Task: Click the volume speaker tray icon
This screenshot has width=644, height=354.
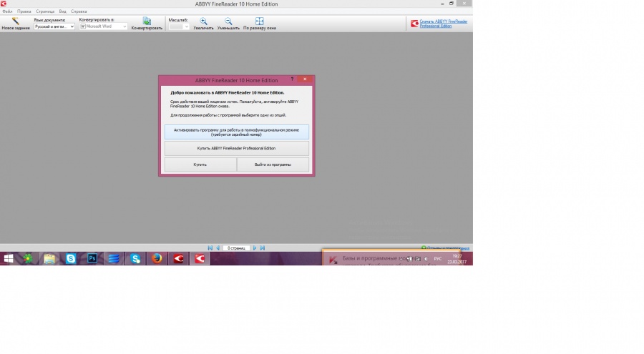Action: (426, 259)
